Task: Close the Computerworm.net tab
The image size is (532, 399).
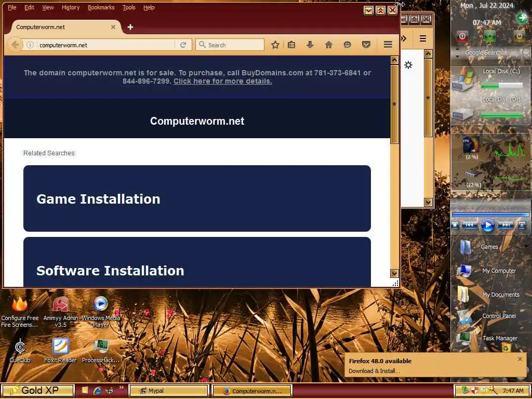Action: (x=113, y=27)
